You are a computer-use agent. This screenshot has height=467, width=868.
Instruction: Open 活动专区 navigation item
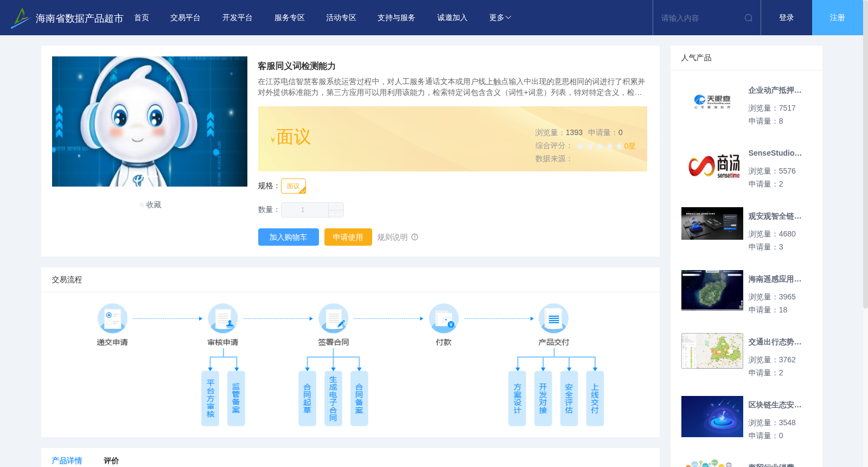341,18
